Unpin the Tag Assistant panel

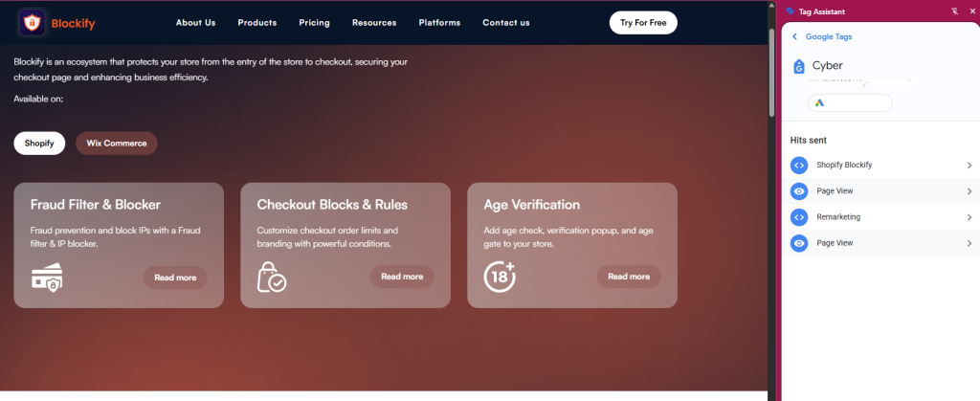pyautogui.click(x=954, y=11)
